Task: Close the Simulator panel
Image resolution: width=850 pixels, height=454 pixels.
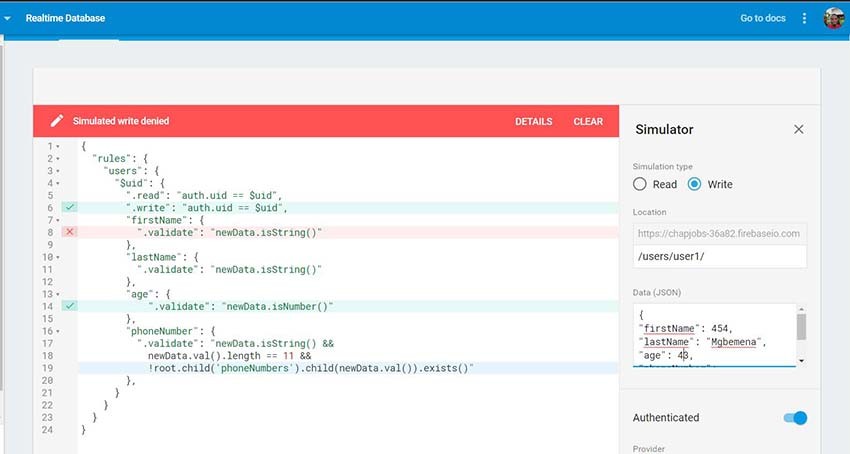Action: [x=799, y=129]
